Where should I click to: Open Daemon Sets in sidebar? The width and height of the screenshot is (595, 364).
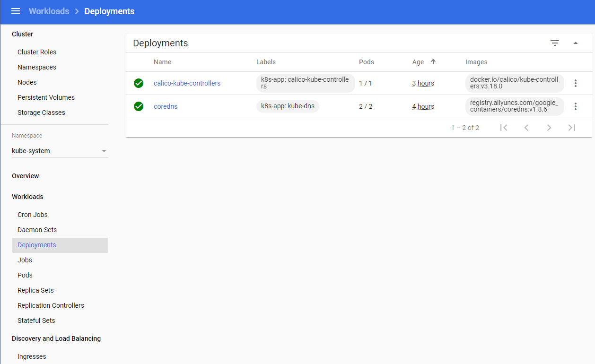click(x=37, y=230)
